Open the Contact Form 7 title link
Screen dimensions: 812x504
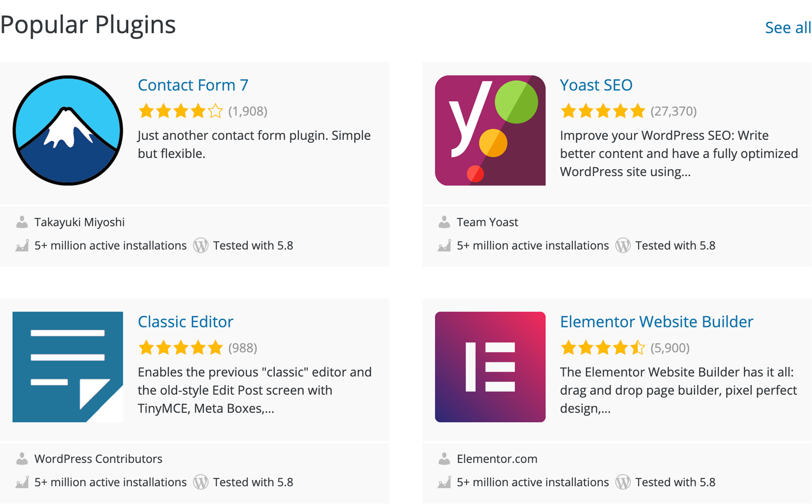pos(193,85)
